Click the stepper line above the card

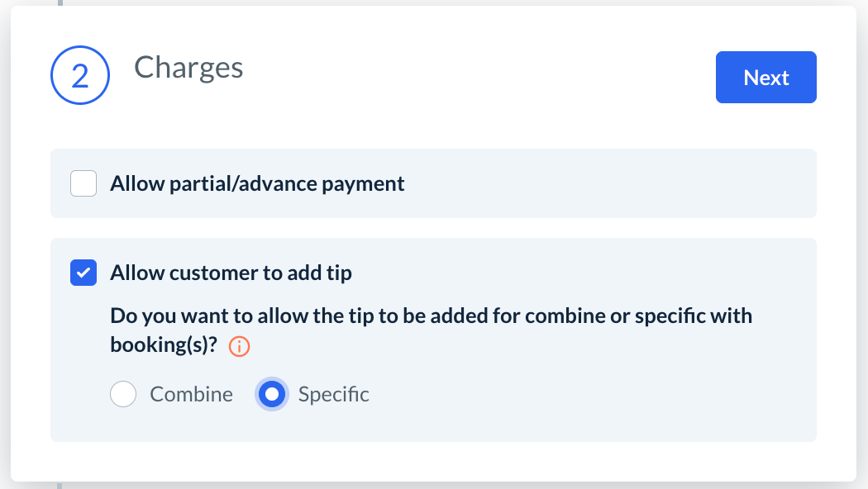tap(60, 2)
